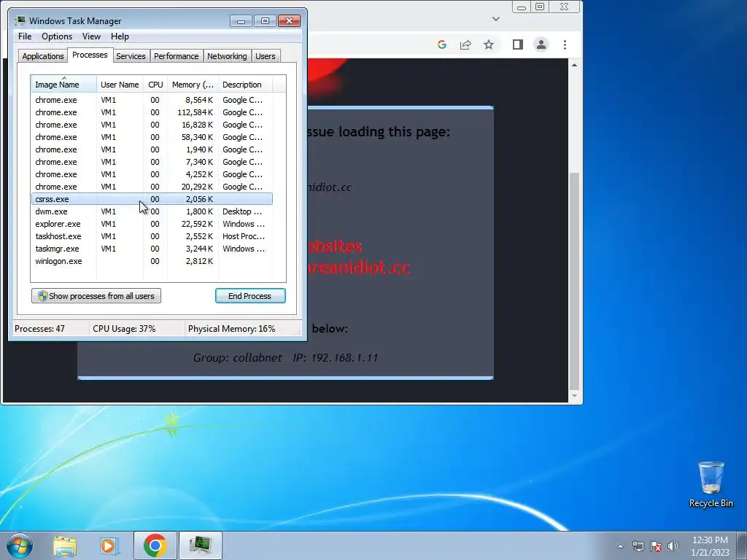Image resolution: width=747 pixels, height=560 pixels.
Task: Open the clock showing 12:30 PM
Action: tap(710, 546)
